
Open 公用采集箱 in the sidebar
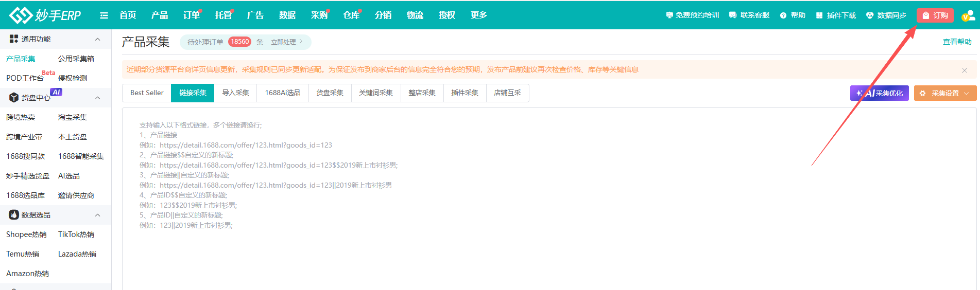click(76, 59)
